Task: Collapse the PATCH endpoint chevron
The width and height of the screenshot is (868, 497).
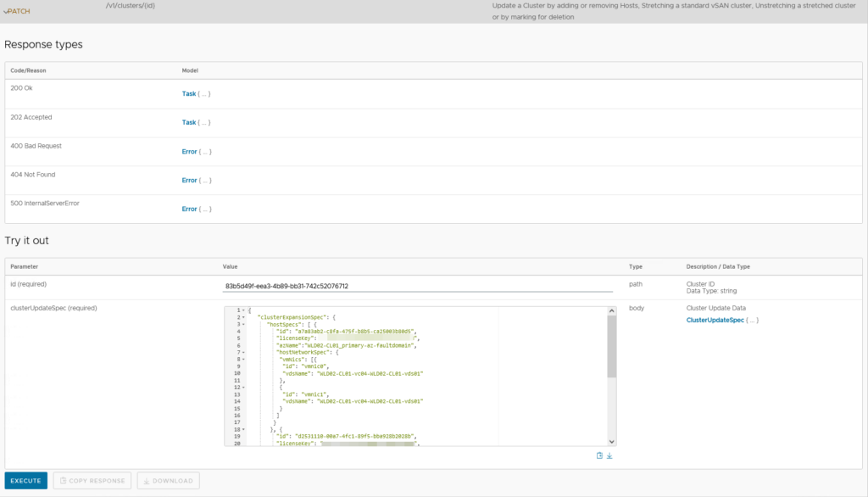Action: coord(6,11)
